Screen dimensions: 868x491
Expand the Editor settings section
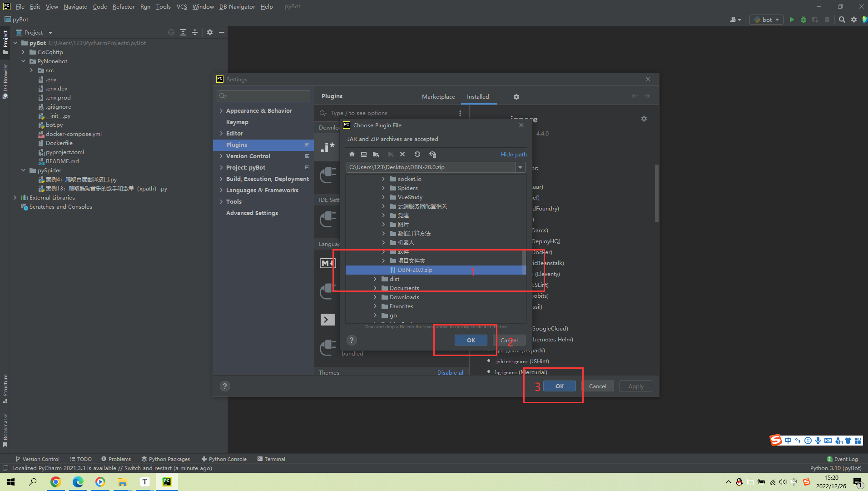(221, 133)
